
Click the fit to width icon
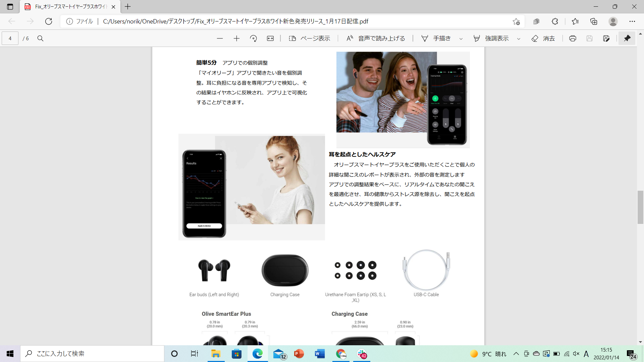pos(270,39)
